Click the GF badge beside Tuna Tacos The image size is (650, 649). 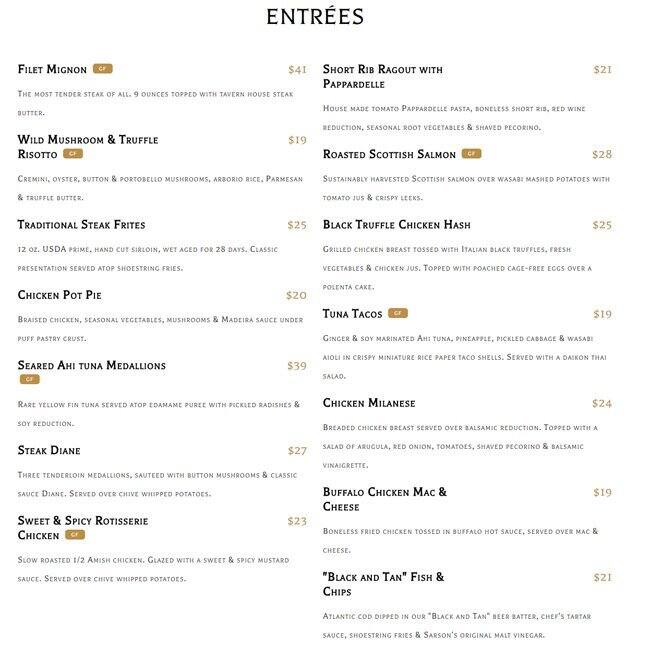(398, 313)
